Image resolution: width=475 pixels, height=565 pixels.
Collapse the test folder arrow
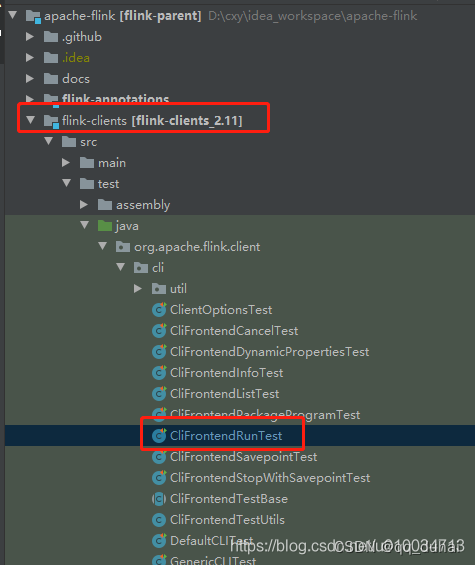(x=67, y=183)
